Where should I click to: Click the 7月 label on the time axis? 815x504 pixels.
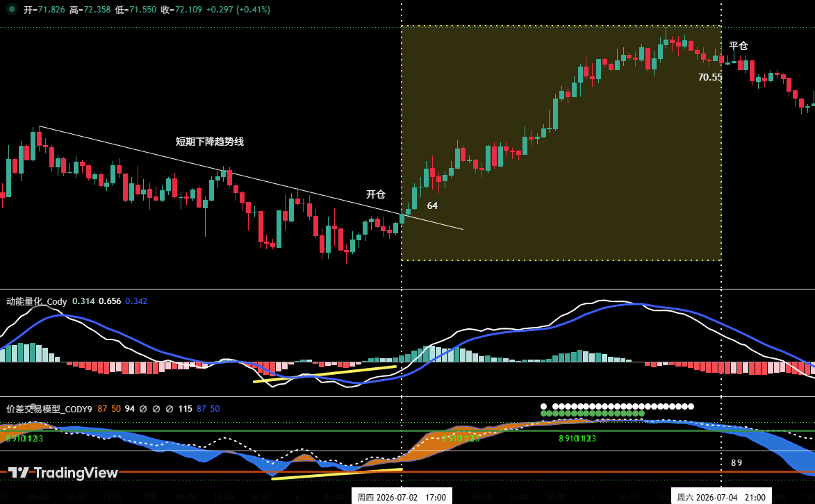click(149, 497)
